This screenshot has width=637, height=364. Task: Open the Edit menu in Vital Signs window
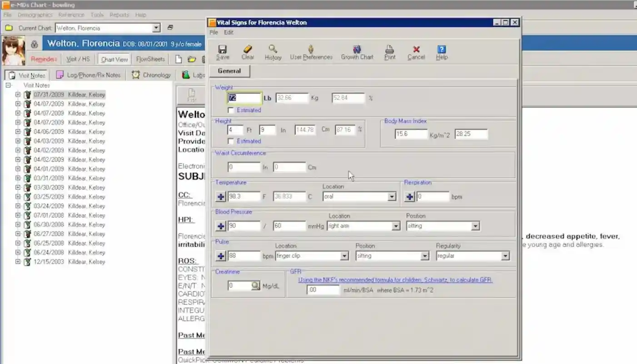click(229, 32)
